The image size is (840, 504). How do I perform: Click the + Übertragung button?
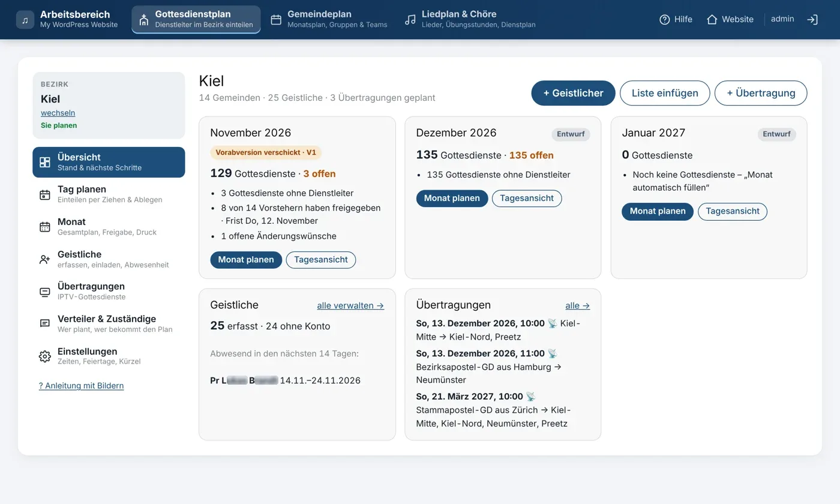click(761, 93)
